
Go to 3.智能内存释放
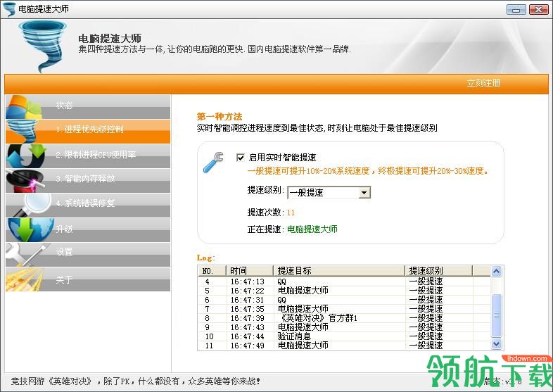(x=88, y=181)
